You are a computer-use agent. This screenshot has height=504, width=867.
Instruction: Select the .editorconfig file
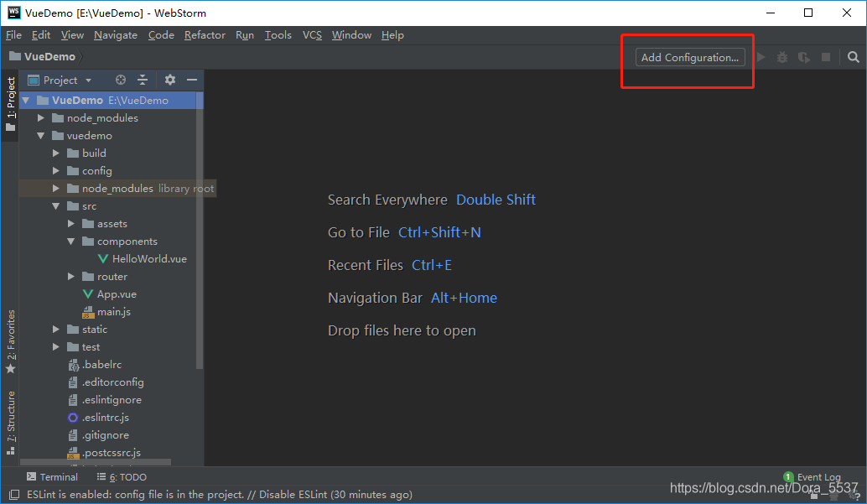(x=113, y=382)
